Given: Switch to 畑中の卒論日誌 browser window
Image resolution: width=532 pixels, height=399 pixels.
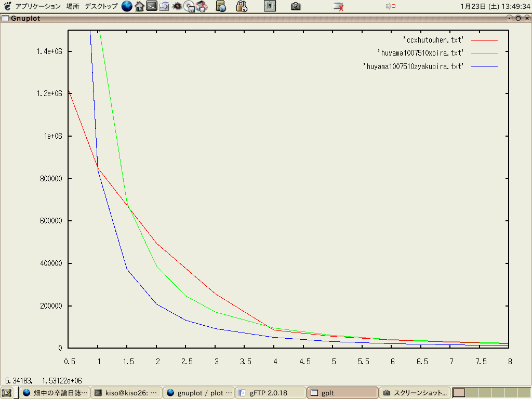Looking at the screenshot, I should pyautogui.click(x=55, y=393).
